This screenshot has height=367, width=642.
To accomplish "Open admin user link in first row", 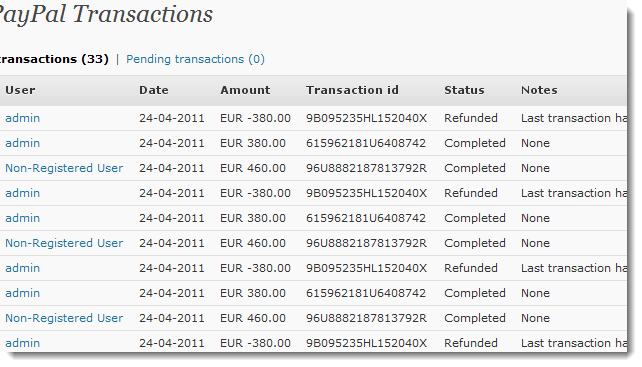I will point(23,118).
